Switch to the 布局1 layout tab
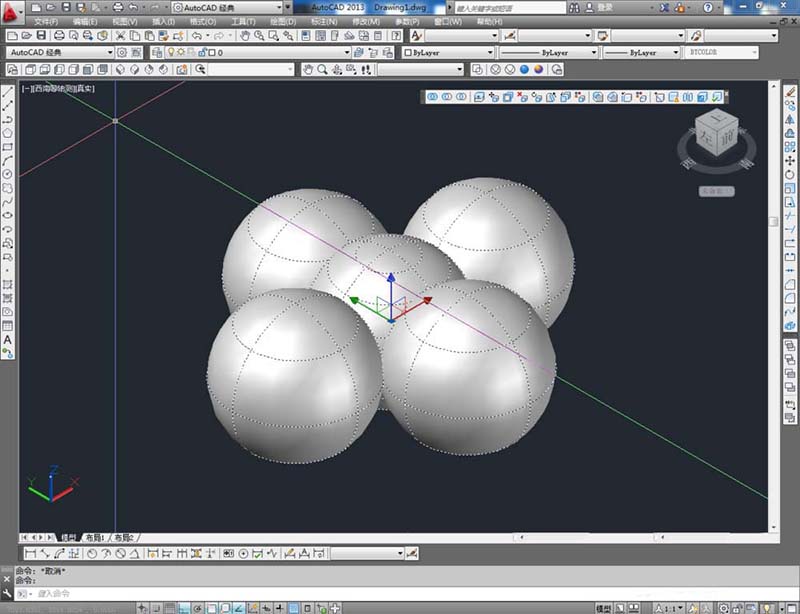This screenshot has width=800, height=614. click(95, 537)
